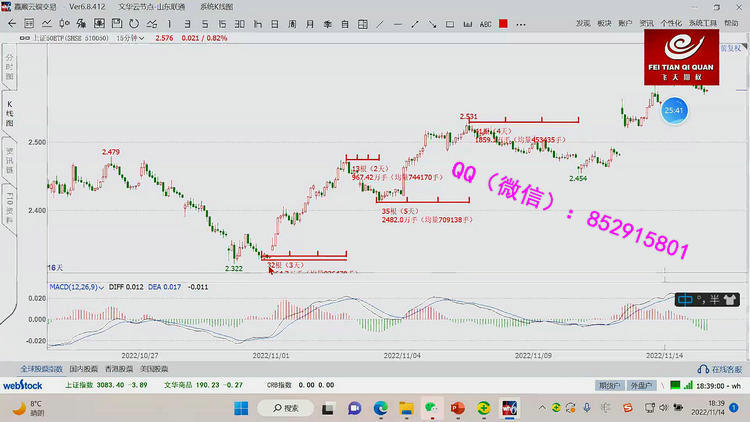Open the 资讯链 side tab
Viewport: 750px width, 422px height.
click(10, 162)
